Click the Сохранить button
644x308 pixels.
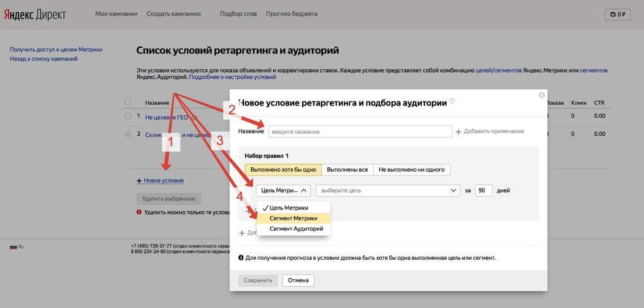pyautogui.click(x=258, y=280)
